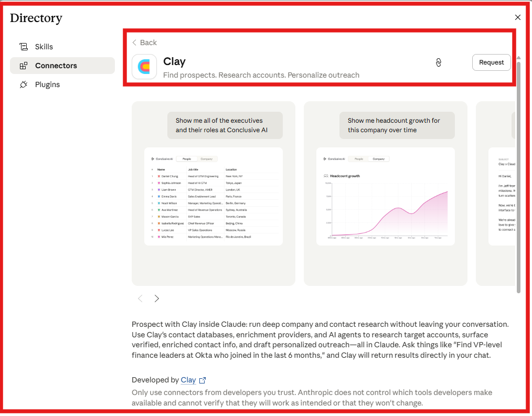Click the partially visible third email example card
The width and height of the screenshot is (532, 416).
[496, 194]
